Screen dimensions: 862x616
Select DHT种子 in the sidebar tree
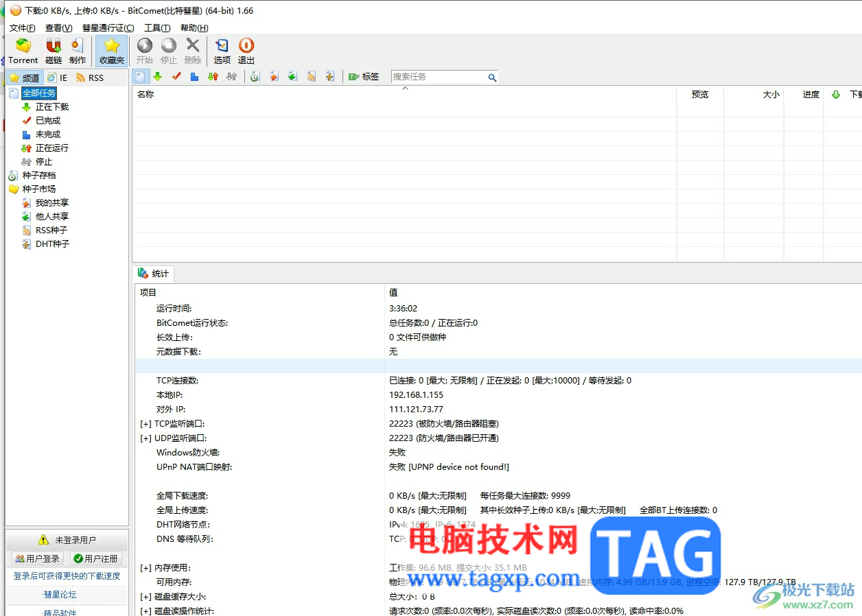point(52,244)
